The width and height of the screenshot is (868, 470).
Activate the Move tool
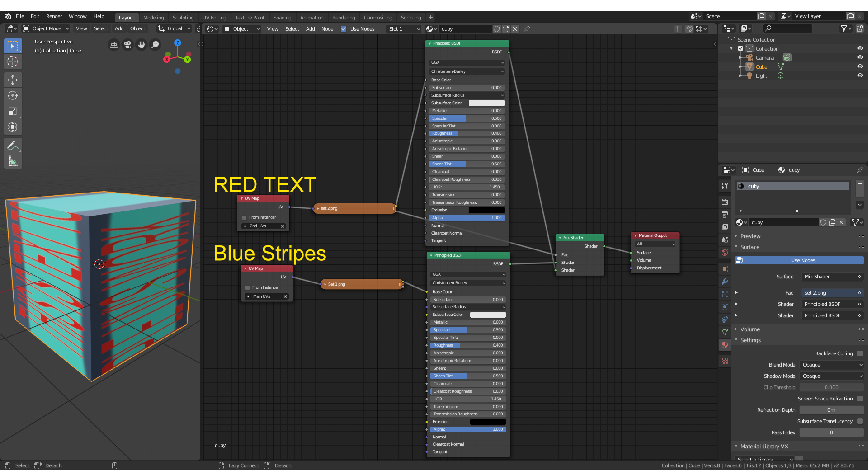pos(13,80)
